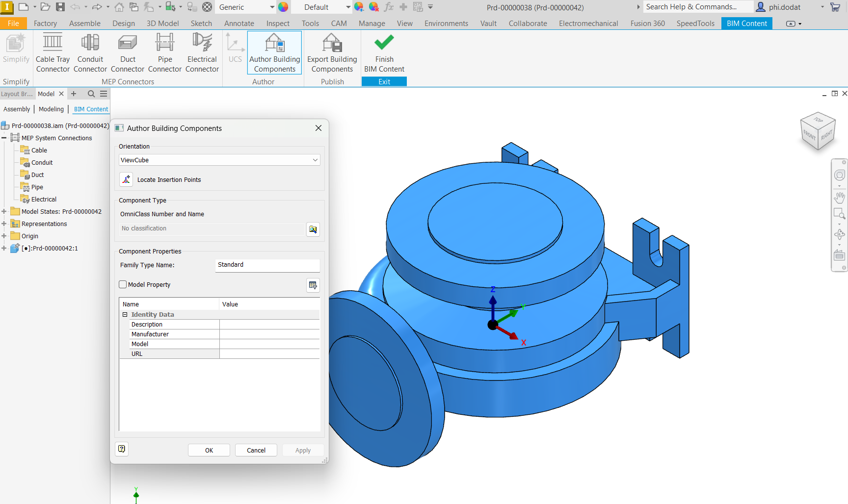848x504 pixels.
Task: Select Representations in the browser tree
Action: pyautogui.click(x=44, y=224)
